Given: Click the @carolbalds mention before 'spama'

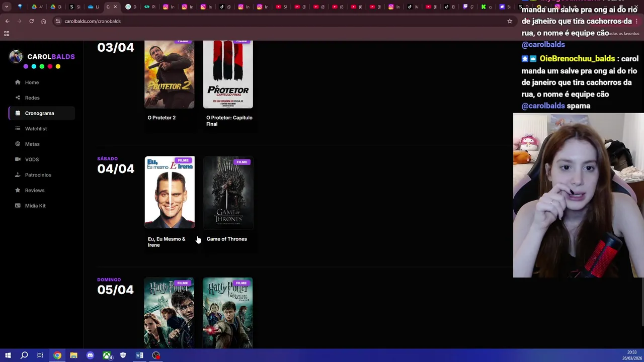Looking at the screenshot, I should 543,106.
